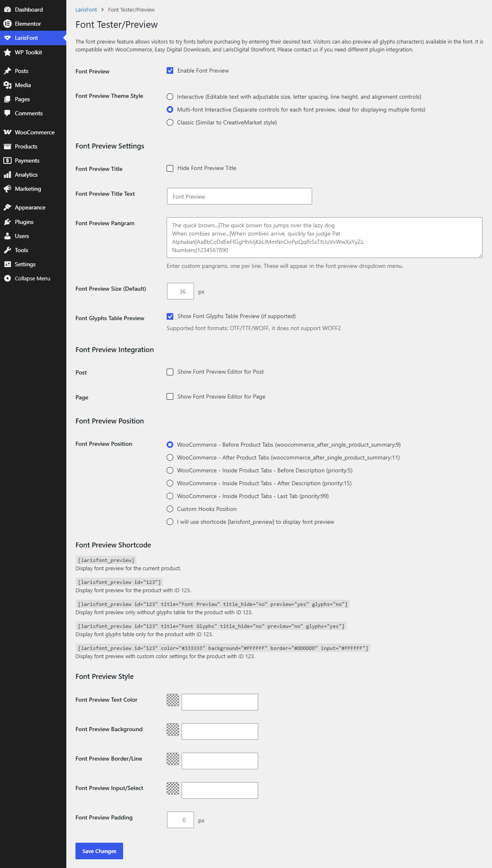The height and width of the screenshot is (868, 492).
Task: Go to the Appearance menu
Action: [33, 207]
